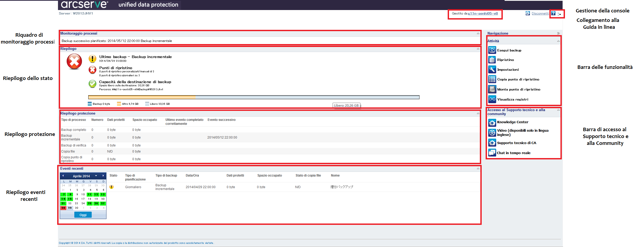Start Chat in tempo reale
Screen dimensions: 644x247
[x=492, y=153]
